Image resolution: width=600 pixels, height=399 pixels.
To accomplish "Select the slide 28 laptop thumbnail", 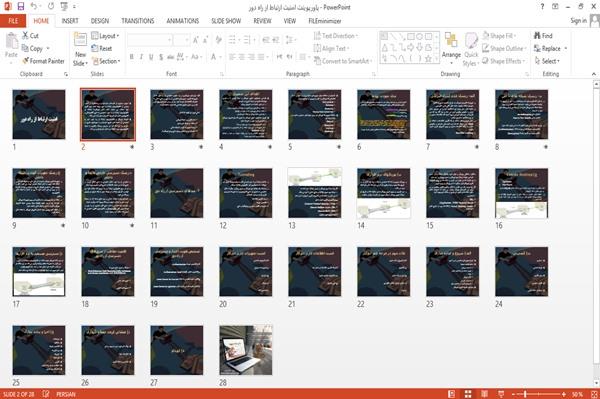I will 246,350.
